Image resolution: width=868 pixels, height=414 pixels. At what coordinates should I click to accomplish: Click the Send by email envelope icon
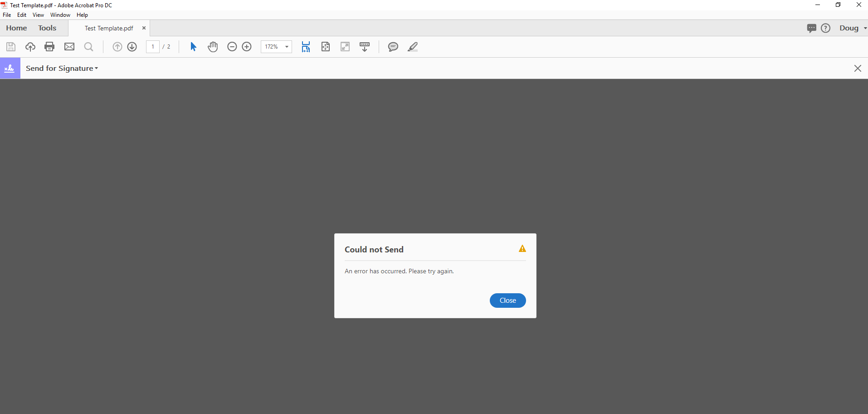[69, 47]
